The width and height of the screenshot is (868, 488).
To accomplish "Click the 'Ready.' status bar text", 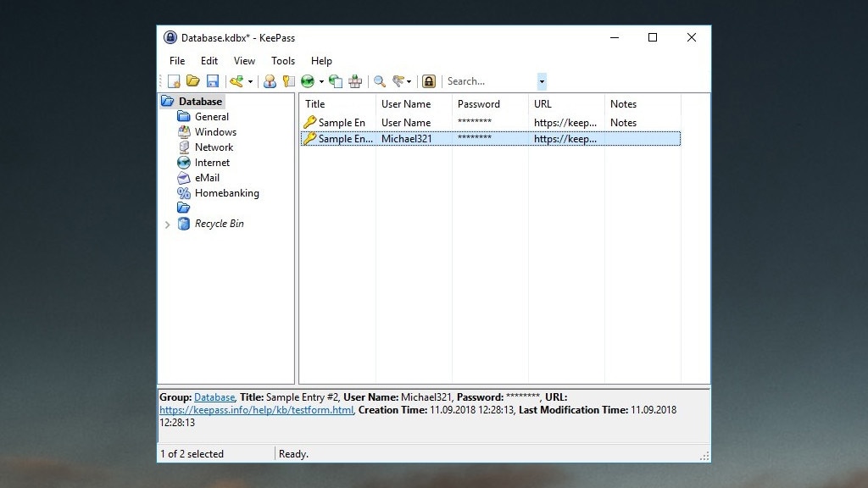I will 293,454.
